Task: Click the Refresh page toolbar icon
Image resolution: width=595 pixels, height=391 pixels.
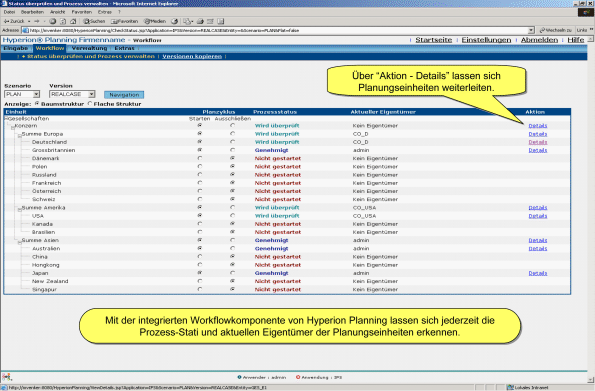Action: [63, 21]
